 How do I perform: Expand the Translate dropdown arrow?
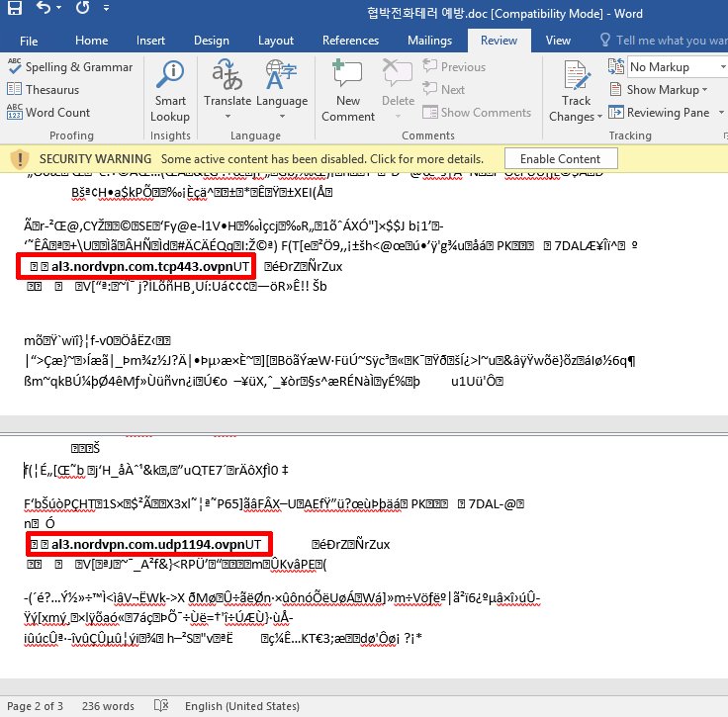(x=227, y=117)
